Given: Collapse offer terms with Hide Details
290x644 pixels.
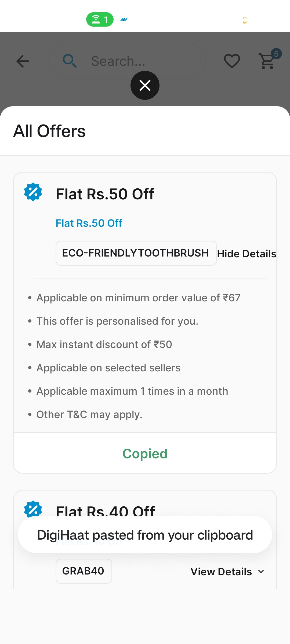Looking at the screenshot, I should click(x=247, y=254).
